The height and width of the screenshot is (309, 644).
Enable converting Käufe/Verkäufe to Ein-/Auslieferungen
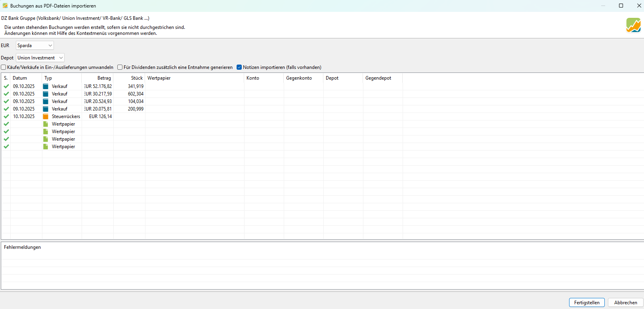click(x=4, y=67)
